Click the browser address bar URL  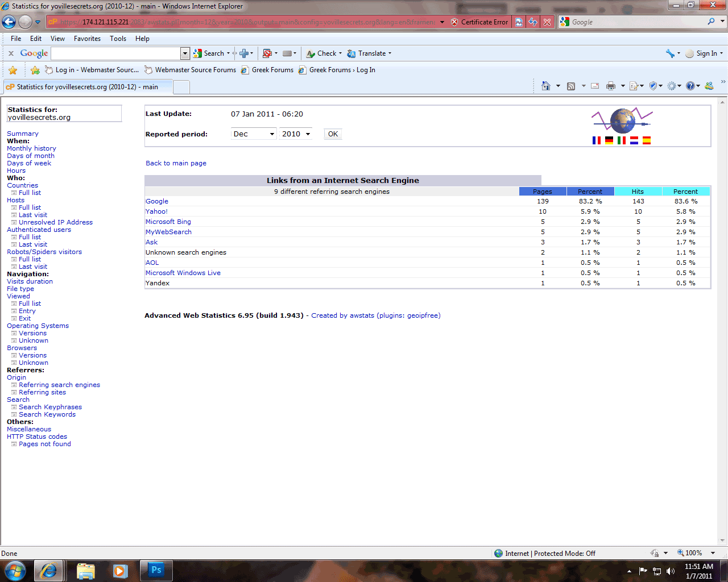pos(247,22)
